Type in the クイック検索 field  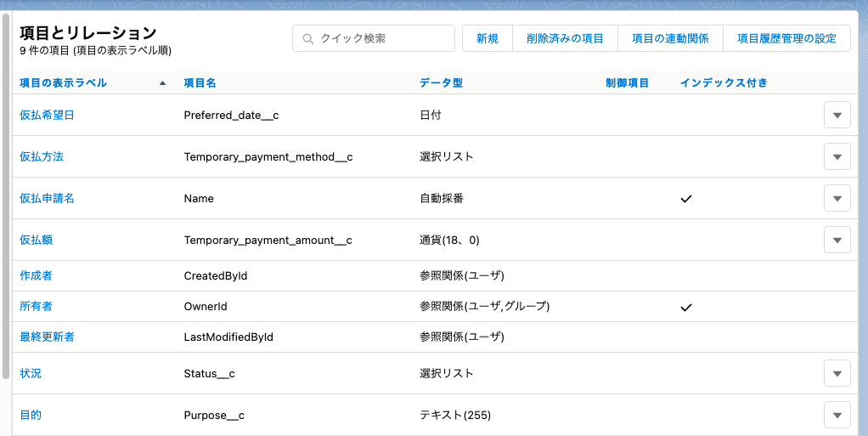[382, 38]
